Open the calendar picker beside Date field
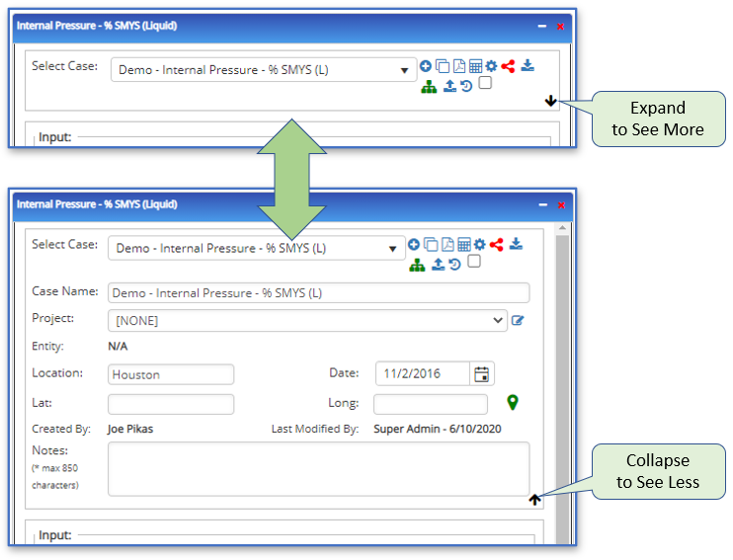The height and width of the screenshot is (560, 733). click(482, 374)
